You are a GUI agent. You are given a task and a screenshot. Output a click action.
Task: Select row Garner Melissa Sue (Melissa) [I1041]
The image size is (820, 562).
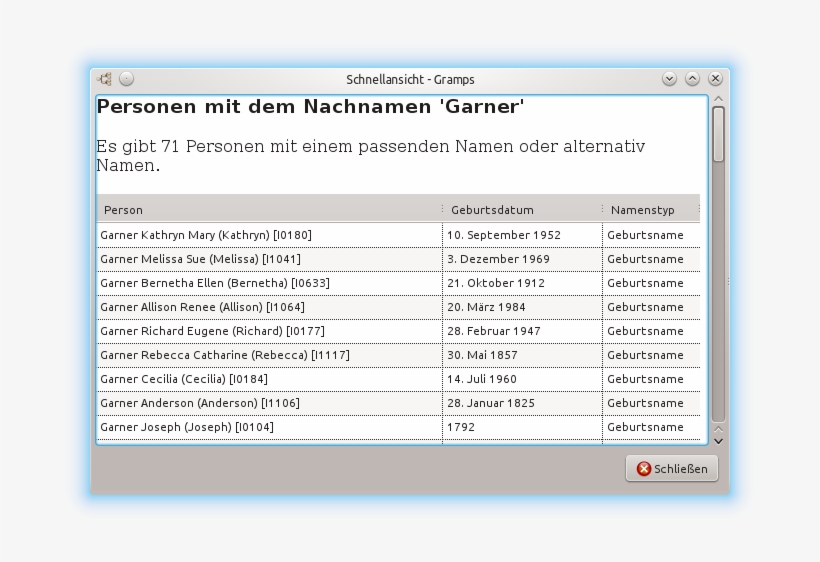398,259
